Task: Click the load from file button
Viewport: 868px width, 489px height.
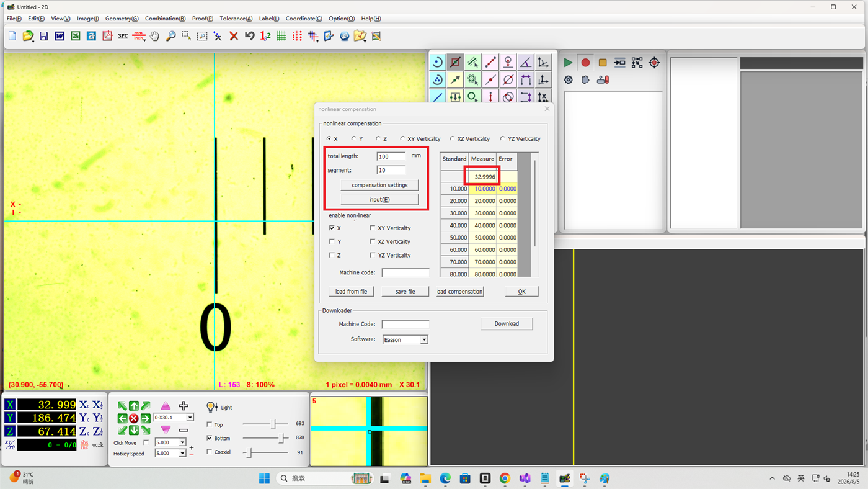Action: coord(351,291)
